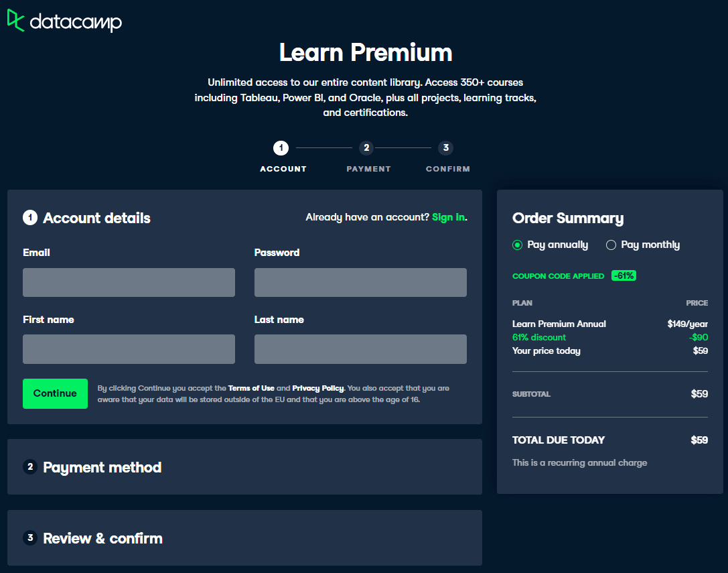Viewport: 728px width, 573px height.
Task: Select the Pay annually radio button
Action: point(516,245)
